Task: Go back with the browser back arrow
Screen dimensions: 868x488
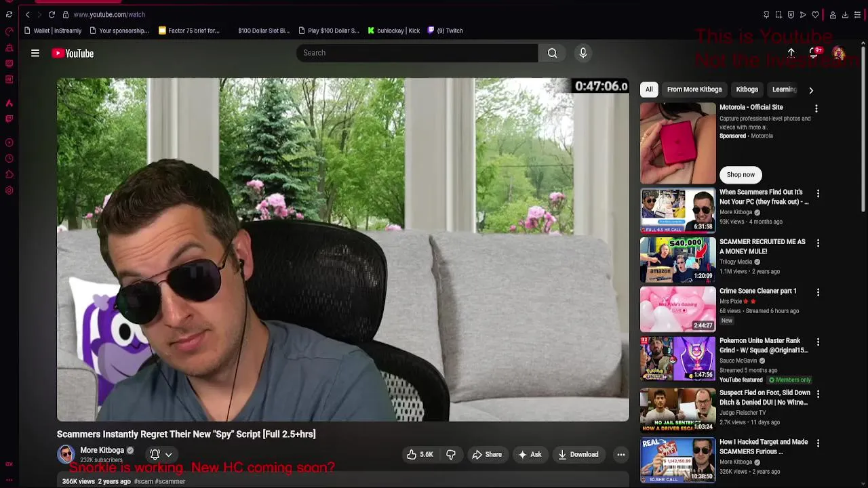Action: (x=27, y=14)
